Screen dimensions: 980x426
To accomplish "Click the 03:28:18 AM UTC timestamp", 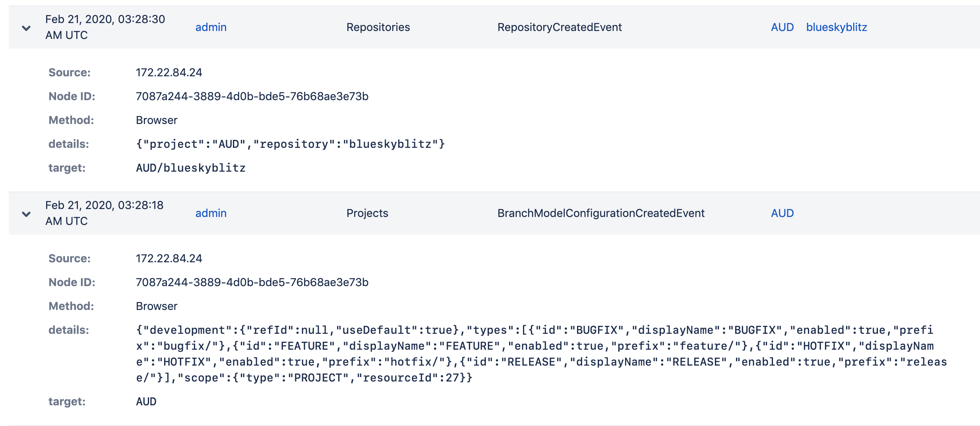I will [104, 213].
